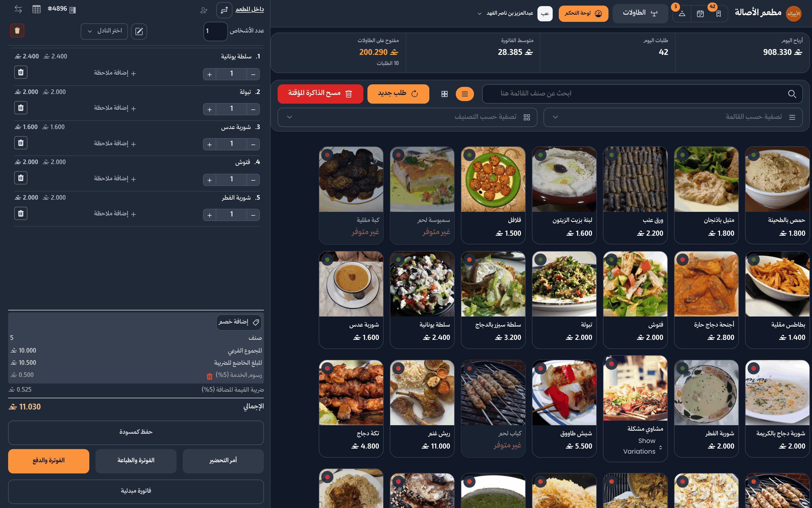Expand the تصفية حسب القائمة filter dropdown

point(673,117)
